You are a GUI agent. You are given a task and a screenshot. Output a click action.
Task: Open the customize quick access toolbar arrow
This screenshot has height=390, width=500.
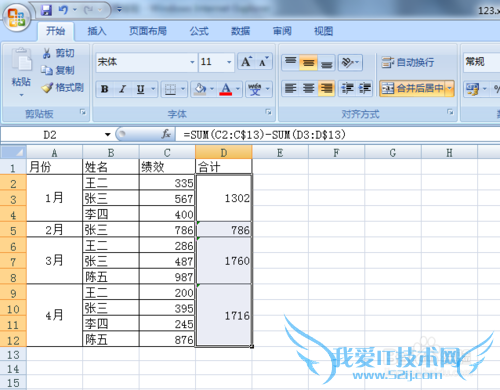pyautogui.click(x=119, y=10)
